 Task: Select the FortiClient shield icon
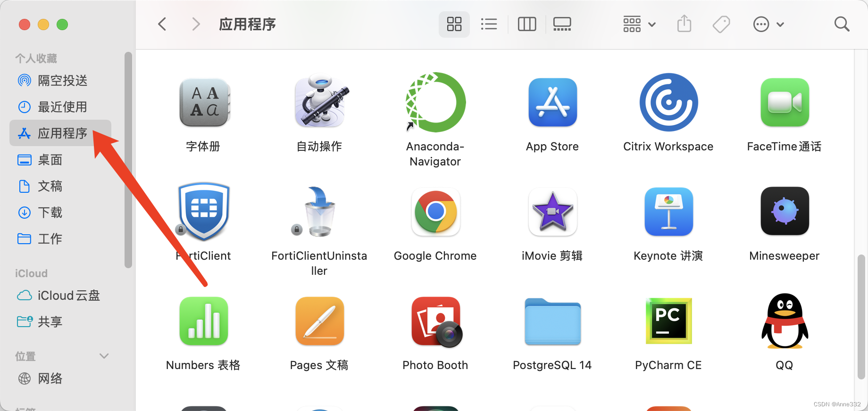tap(204, 212)
